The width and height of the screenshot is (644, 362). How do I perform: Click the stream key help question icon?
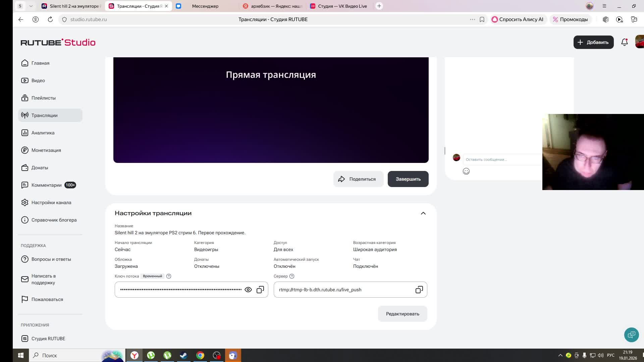point(169,276)
